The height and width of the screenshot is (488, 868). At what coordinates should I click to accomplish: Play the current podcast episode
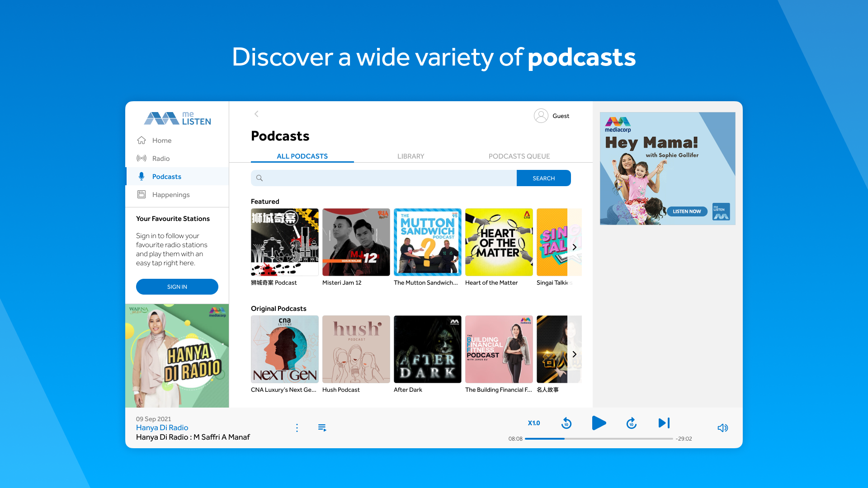pyautogui.click(x=599, y=423)
